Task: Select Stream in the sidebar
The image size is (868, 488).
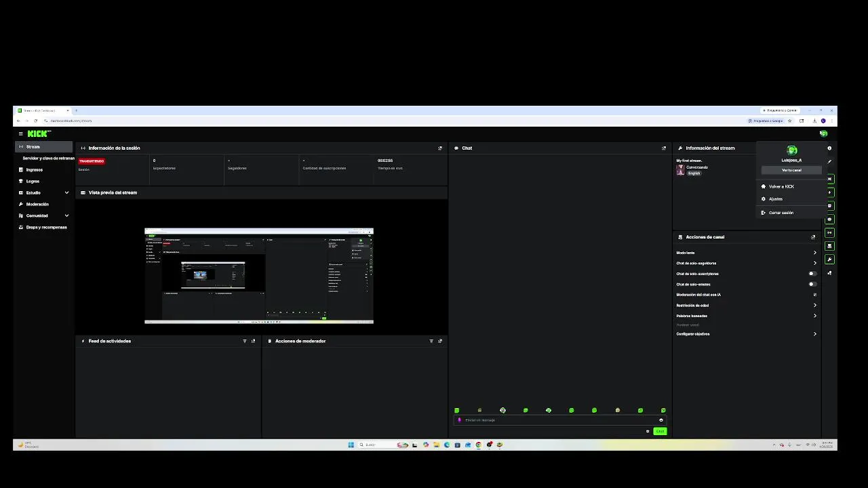Action: pyautogui.click(x=43, y=146)
